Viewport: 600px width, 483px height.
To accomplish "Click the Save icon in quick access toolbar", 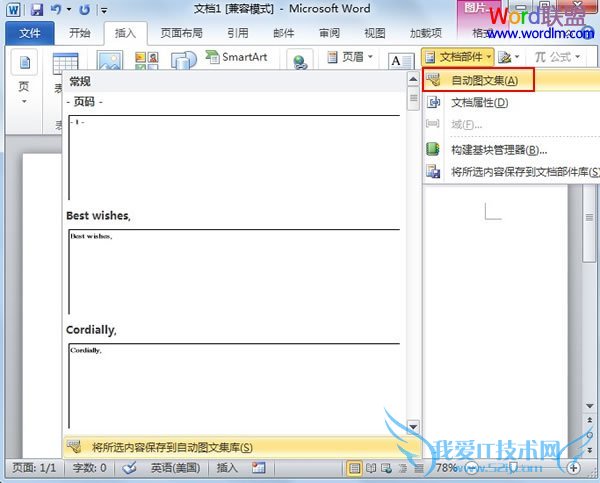I will click(37, 9).
